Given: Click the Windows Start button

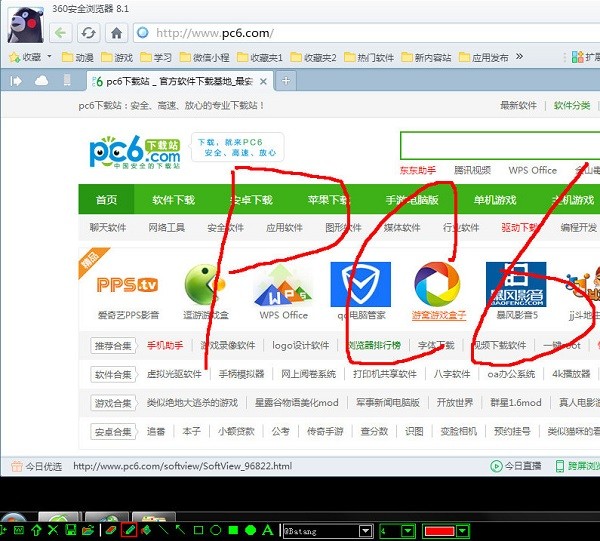Looking at the screenshot, I should coord(13,518).
